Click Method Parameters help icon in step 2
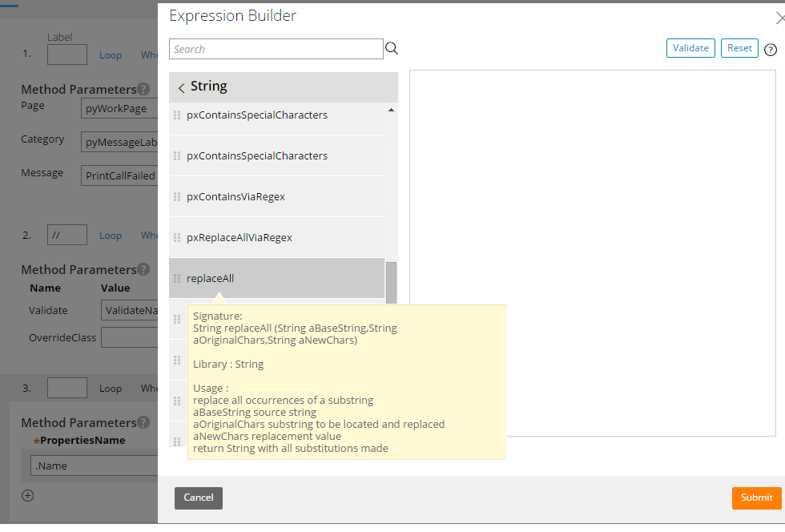Viewport: 785px width, 532px height. coord(142,268)
